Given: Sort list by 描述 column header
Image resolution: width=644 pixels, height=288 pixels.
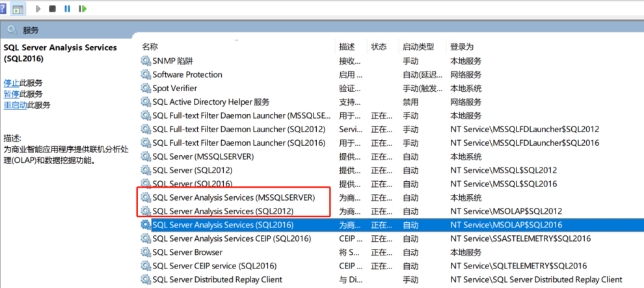Looking at the screenshot, I should pos(347,47).
